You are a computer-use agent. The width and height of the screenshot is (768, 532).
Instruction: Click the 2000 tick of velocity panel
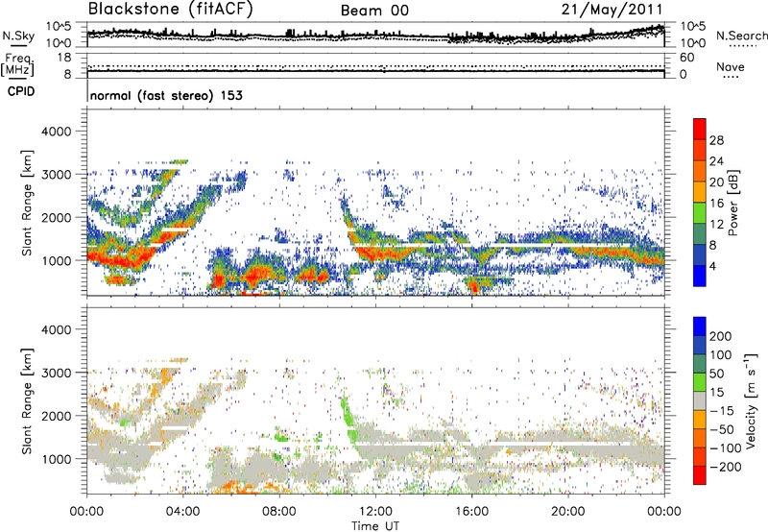57,416
